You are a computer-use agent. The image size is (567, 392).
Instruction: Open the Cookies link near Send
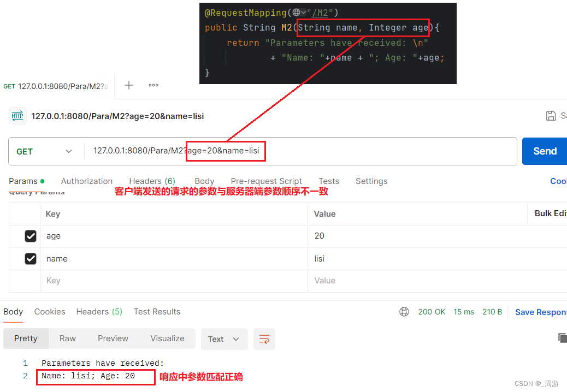(558, 181)
